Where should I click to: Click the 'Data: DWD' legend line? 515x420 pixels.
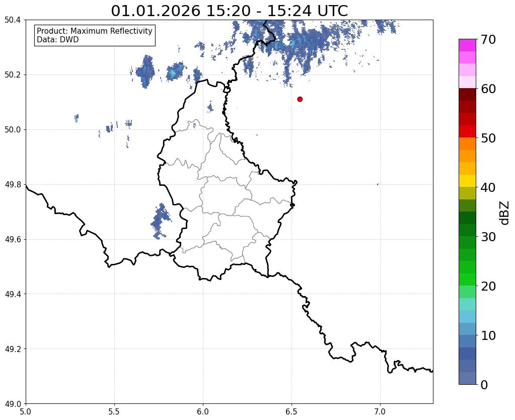point(58,40)
